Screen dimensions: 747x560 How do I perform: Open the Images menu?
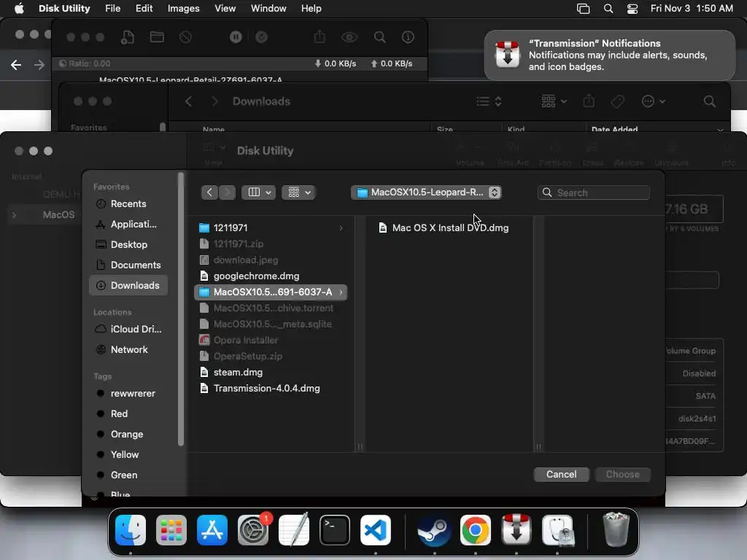click(x=183, y=9)
